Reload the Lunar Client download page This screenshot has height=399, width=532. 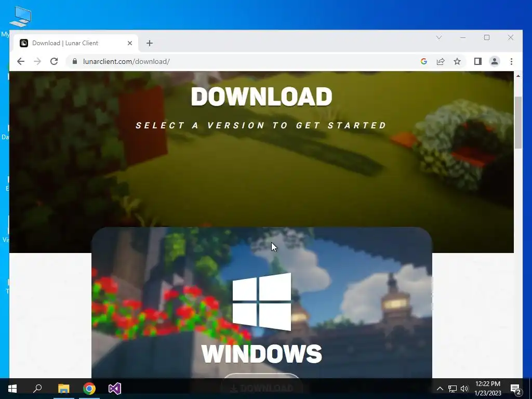coord(54,61)
